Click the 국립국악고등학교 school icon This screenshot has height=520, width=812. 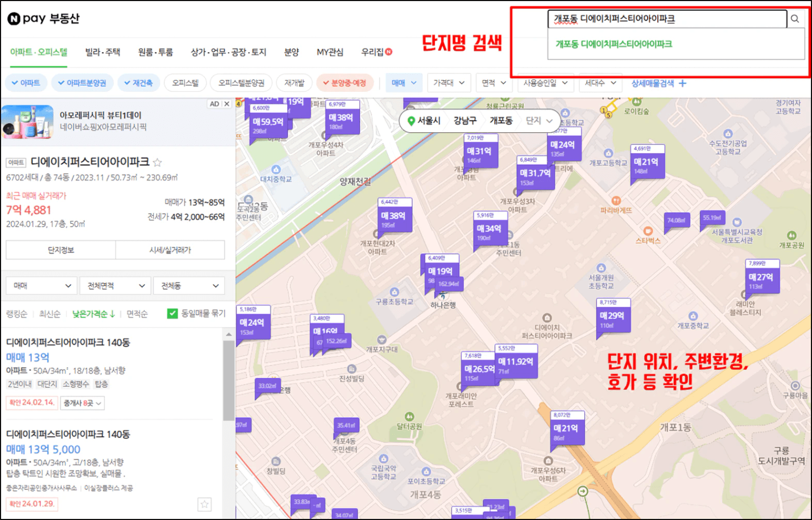click(383, 459)
